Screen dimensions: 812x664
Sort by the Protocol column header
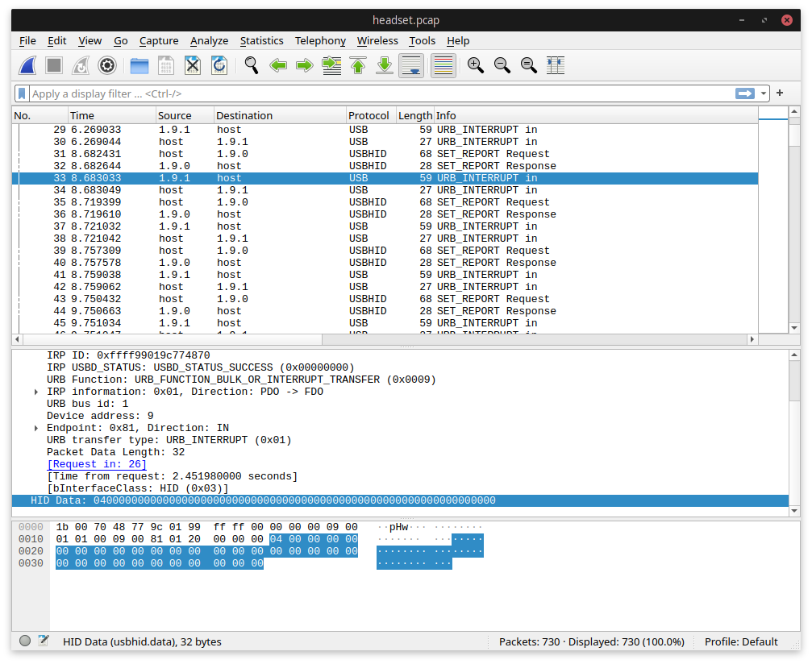(370, 115)
